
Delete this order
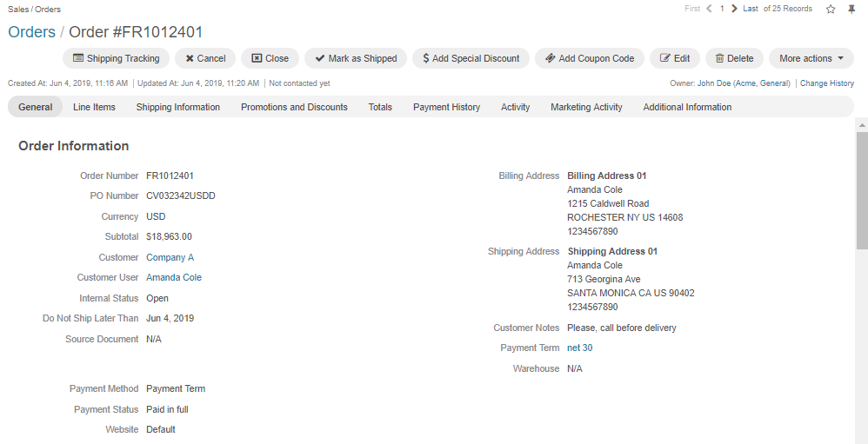click(735, 58)
